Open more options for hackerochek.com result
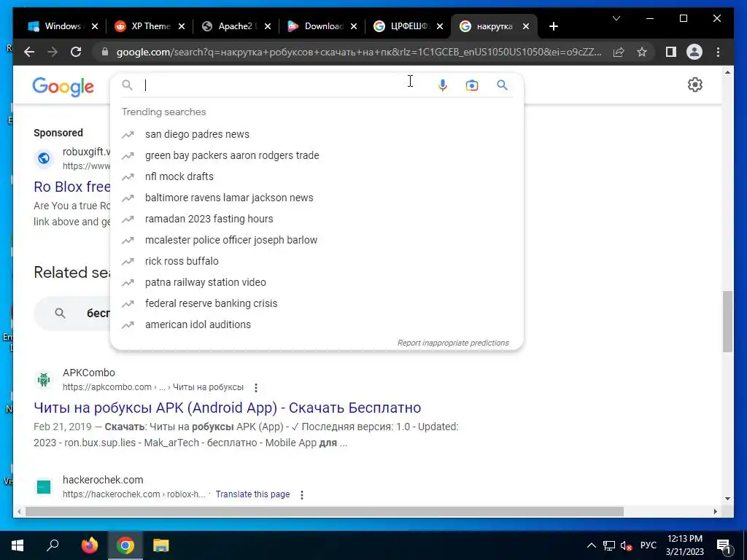Viewport: 747px width, 560px height. click(x=301, y=495)
